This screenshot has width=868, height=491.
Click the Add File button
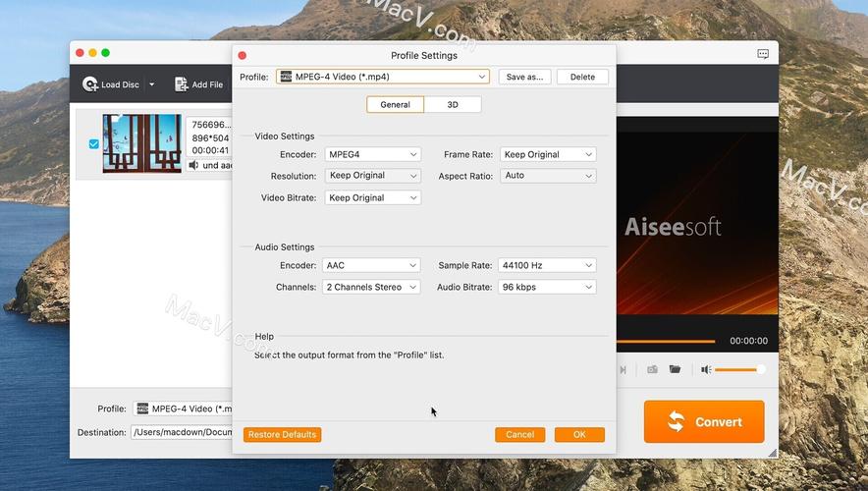198,84
